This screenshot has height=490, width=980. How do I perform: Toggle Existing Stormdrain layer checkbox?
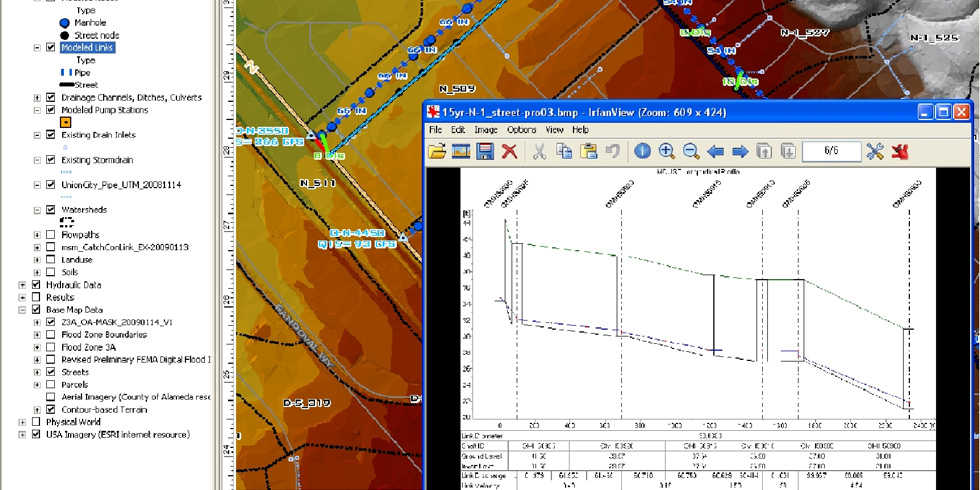[x=51, y=160]
